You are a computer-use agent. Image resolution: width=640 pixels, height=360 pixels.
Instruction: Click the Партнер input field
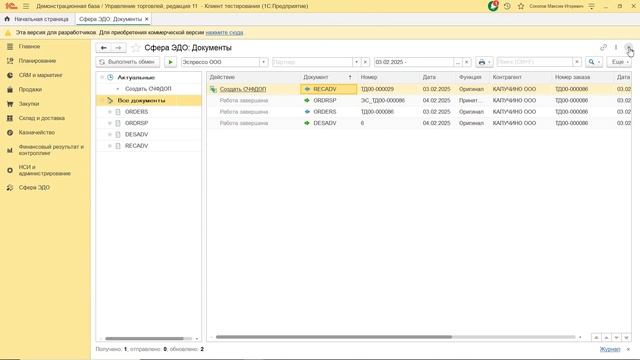coord(312,62)
